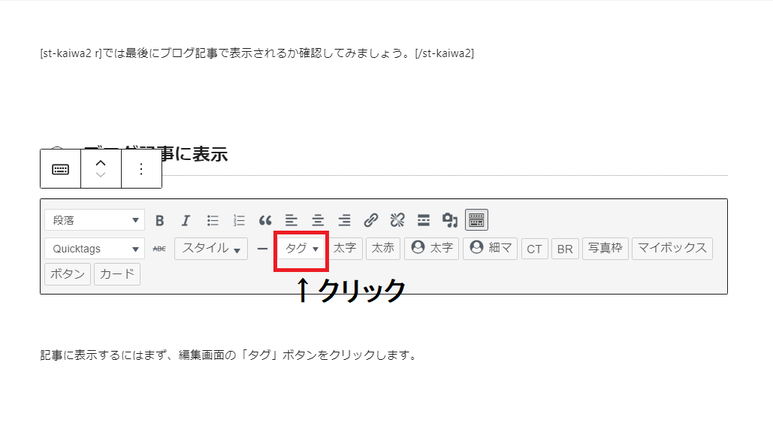Screen dimensions: 773x423
Task: Click the st-kaiwa2 shortcode text line
Action: tap(257, 53)
